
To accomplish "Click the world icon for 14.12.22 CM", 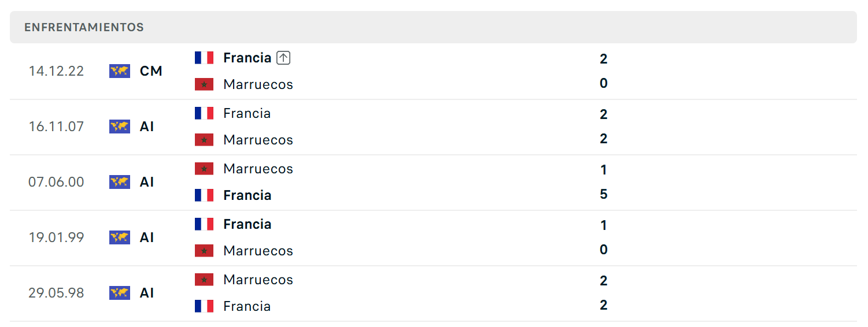I will pyautogui.click(x=120, y=71).
